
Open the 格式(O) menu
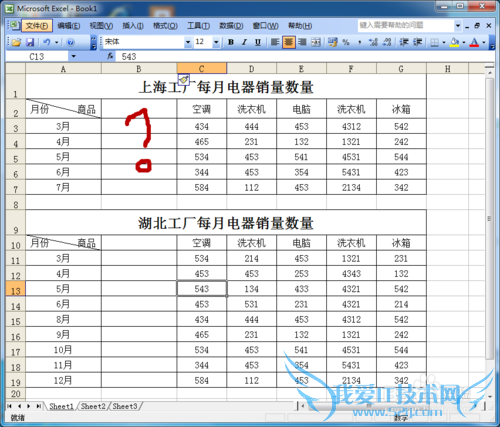(x=165, y=26)
